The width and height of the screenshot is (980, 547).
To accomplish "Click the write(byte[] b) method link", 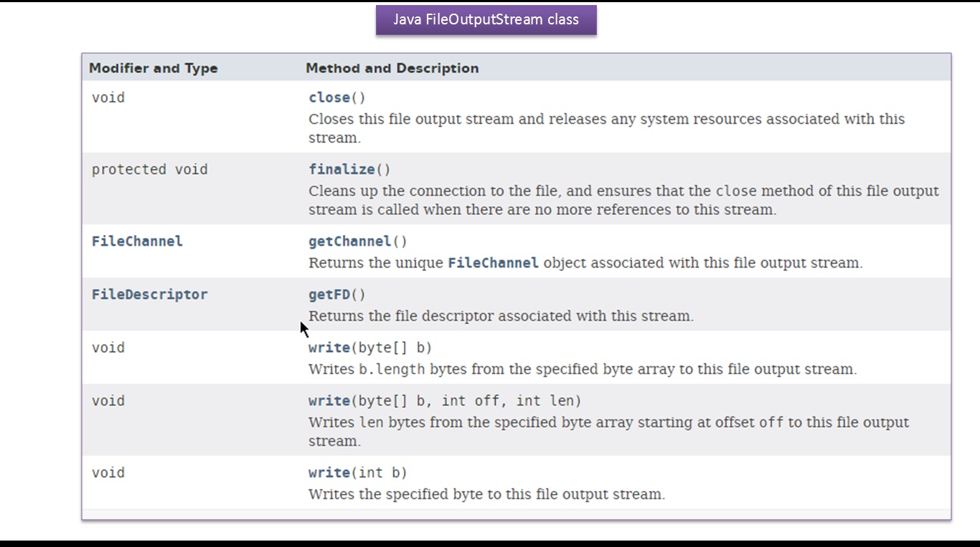I will click(329, 348).
